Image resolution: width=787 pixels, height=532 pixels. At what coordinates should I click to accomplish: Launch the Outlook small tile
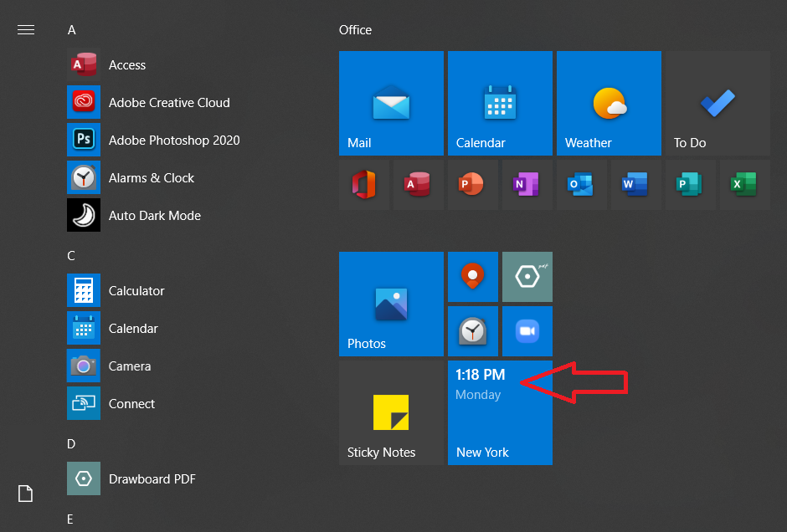582,185
